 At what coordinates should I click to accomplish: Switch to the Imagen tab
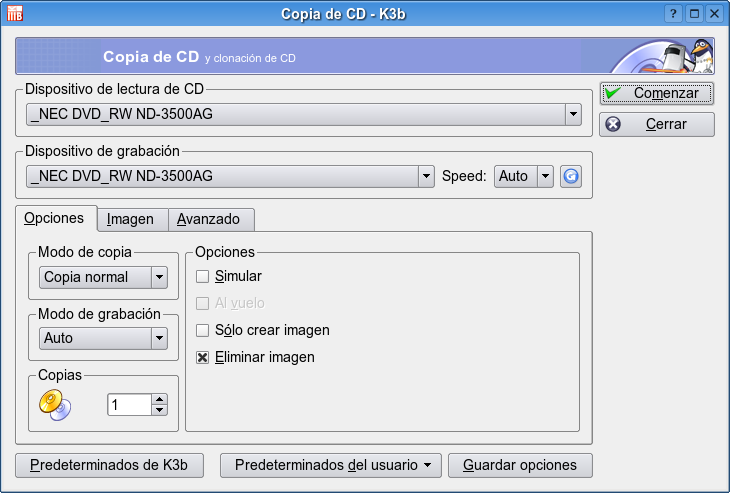tap(130, 219)
